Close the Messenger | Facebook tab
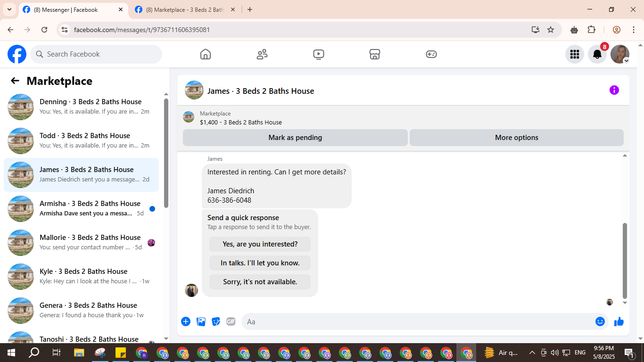644x362 pixels. tap(121, 9)
